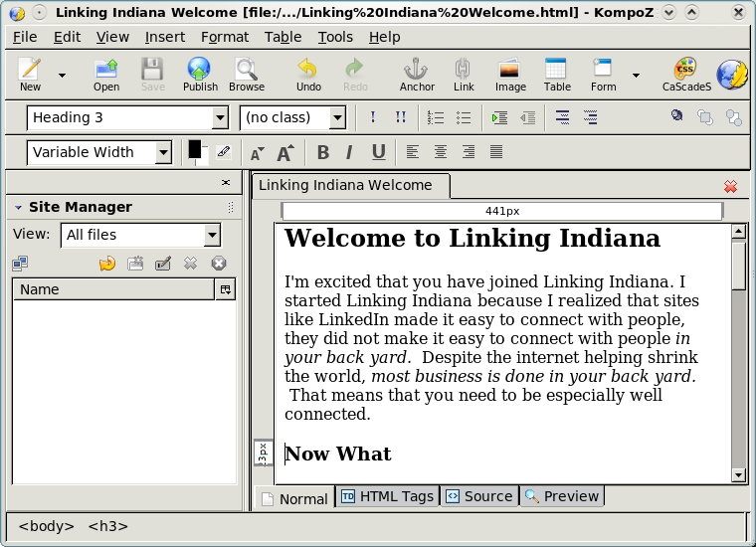
Task: Open the Table menu
Action: [283, 37]
